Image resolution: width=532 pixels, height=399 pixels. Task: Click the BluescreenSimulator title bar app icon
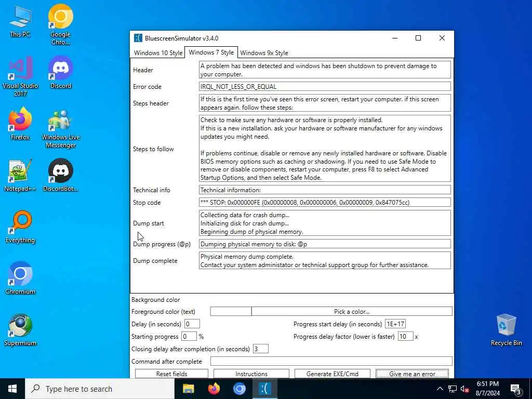pyautogui.click(x=138, y=38)
